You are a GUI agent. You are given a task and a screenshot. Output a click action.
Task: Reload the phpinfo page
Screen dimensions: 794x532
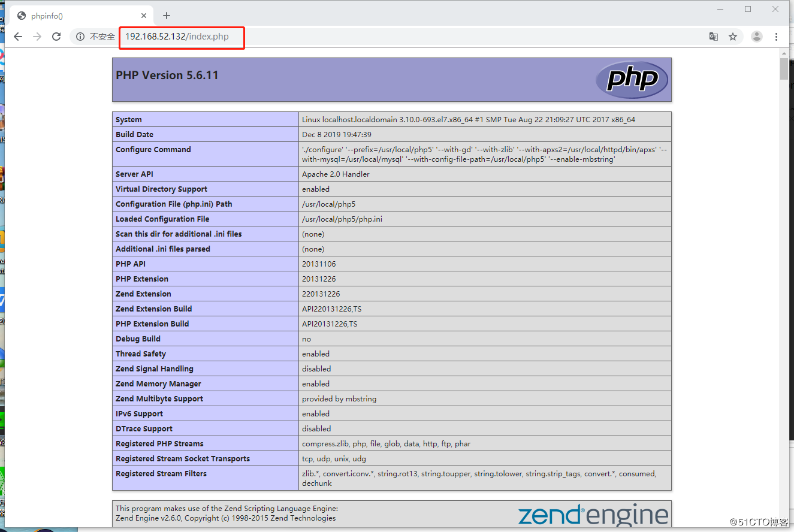point(56,37)
